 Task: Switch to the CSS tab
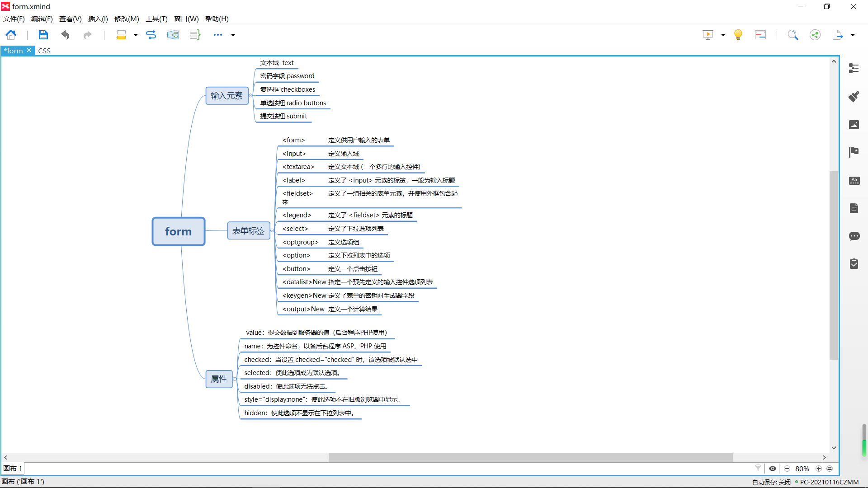coord(44,51)
